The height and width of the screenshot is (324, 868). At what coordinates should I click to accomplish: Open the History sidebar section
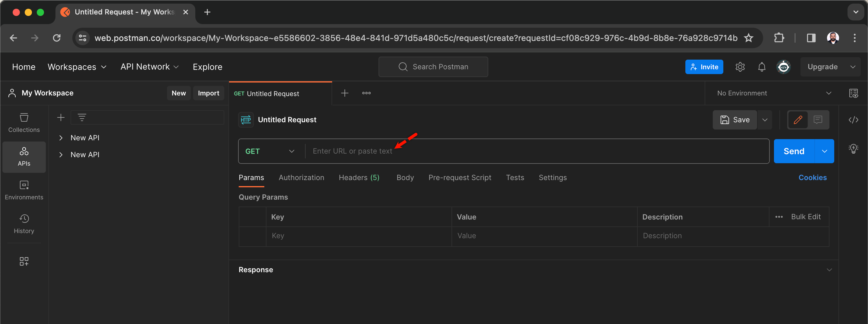[x=24, y=224]
